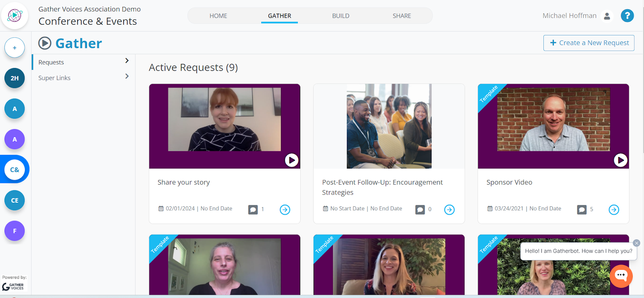Click Gather Voices Association Demo text

(x=89, y=9)
